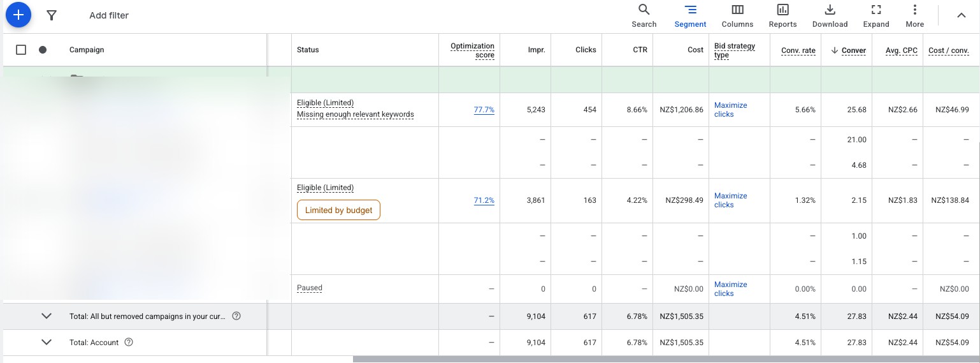980x363 pixels.
Task: Select the 163 clicks cell
Action: (590, 200)
